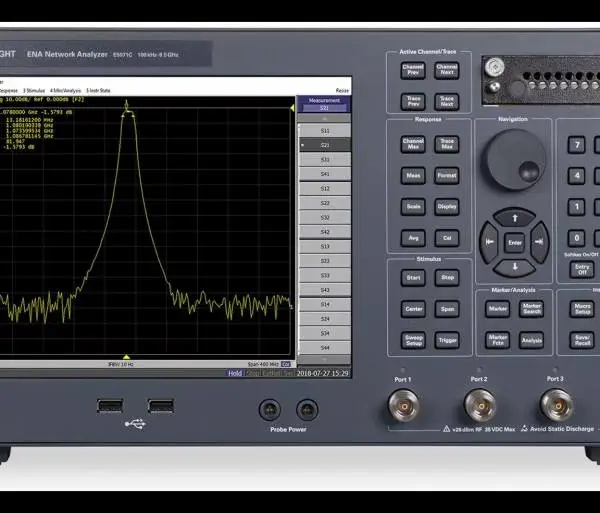Click the rotary navigation knob
600x513 pixels.
pos(515,160)
